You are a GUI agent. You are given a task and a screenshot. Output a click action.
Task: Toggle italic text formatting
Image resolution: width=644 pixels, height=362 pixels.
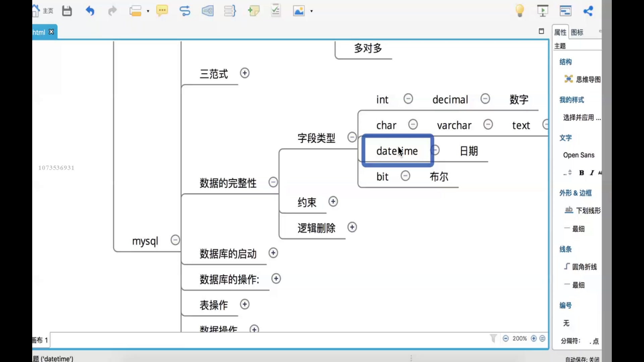click(x=592, y=173)
